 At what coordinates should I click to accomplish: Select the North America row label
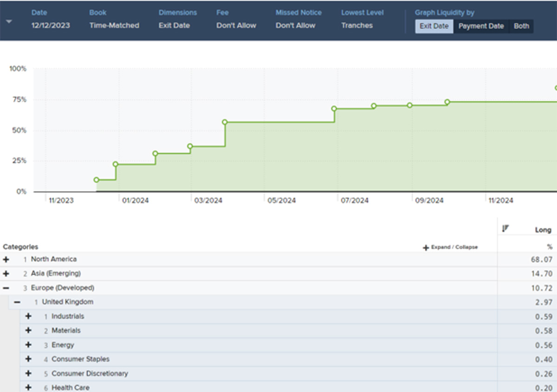point(54,259)
